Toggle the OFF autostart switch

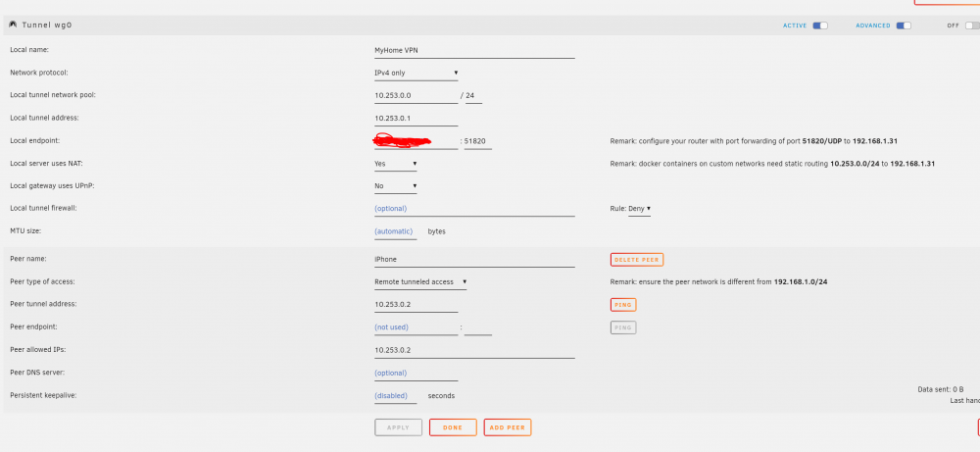coord(972,25)
